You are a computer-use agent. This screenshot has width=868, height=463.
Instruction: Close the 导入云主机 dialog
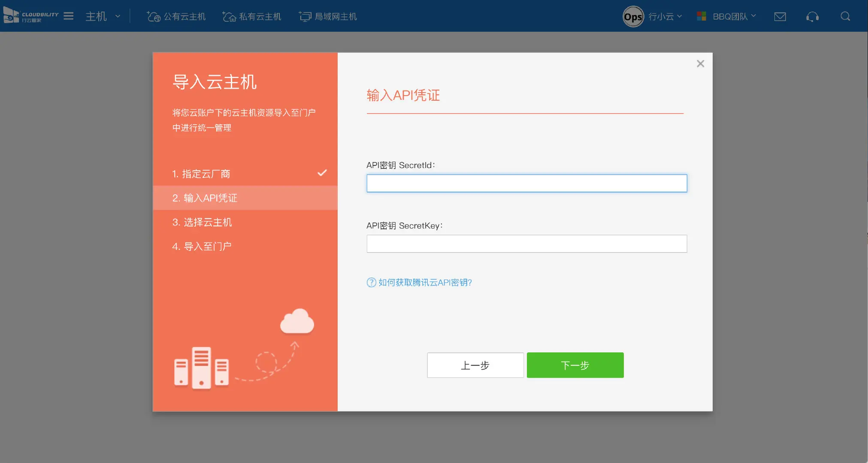pos(700,64)
